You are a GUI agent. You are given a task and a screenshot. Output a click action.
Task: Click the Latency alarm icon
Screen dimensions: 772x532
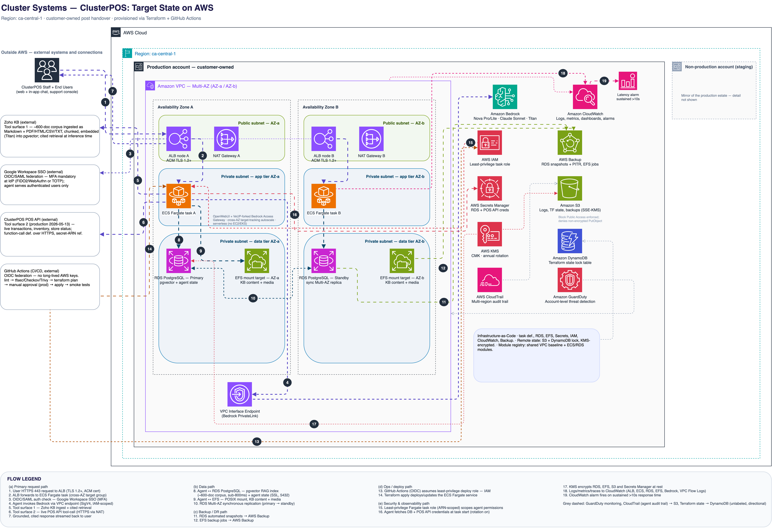point(628,81)
